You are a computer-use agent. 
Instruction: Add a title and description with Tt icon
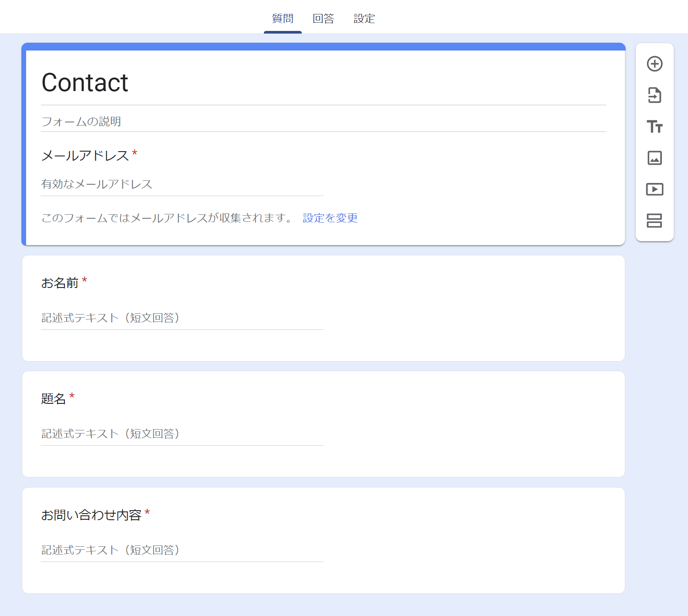(654, 127)
